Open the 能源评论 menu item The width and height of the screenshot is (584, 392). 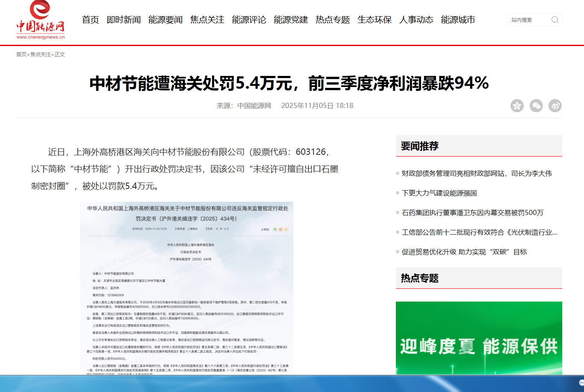coord(249,20)
